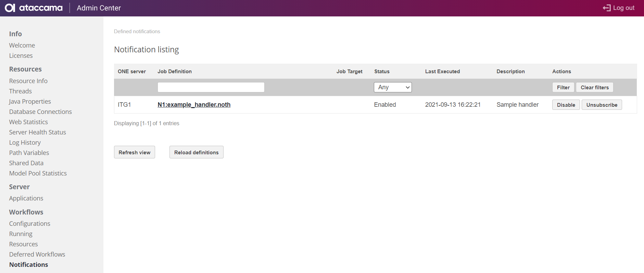
Task: Click the Job Definition filter input
Action: (x=211, y=87)
